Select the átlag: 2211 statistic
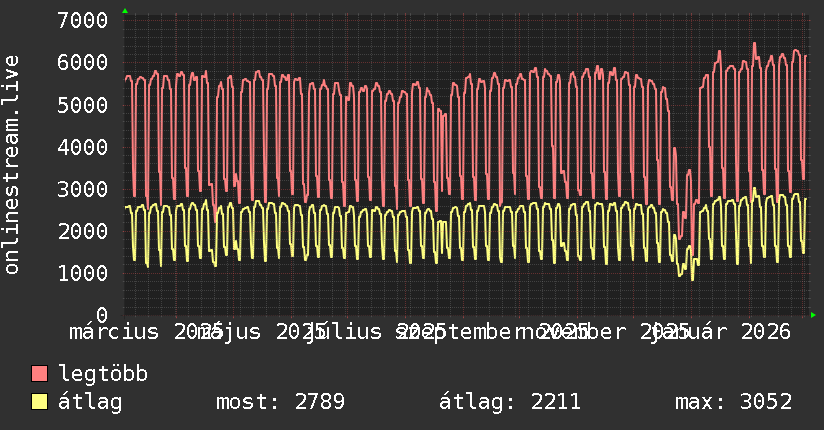The height and width of the screenshot is (430, 824). tap(510, 402)
